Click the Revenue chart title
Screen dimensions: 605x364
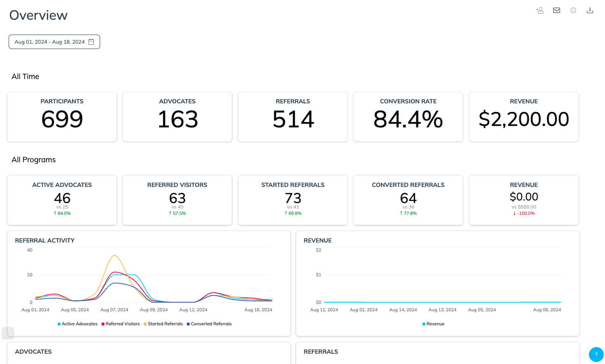pyautogui.click(x=318, y=240)
